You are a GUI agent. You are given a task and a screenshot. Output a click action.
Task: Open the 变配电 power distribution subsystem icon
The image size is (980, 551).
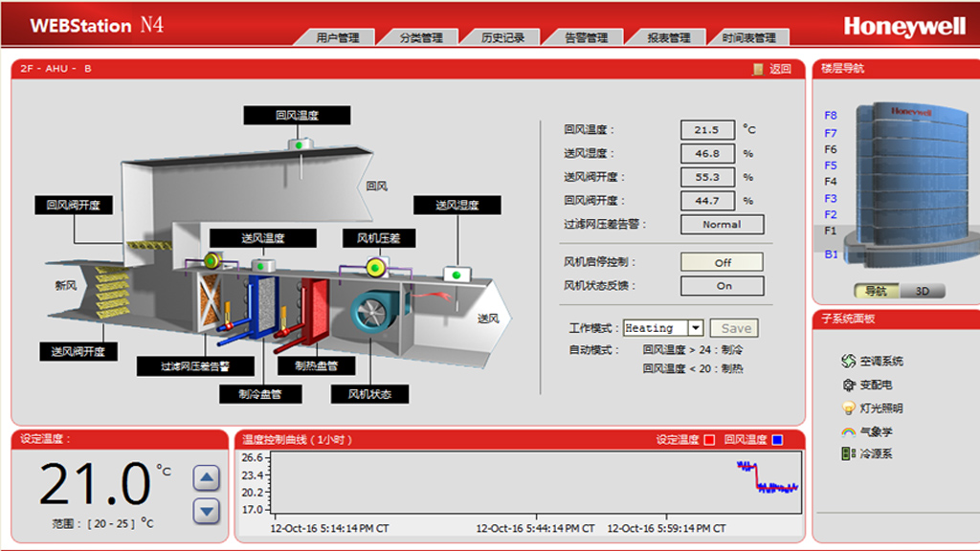click(x=848, y=385)
